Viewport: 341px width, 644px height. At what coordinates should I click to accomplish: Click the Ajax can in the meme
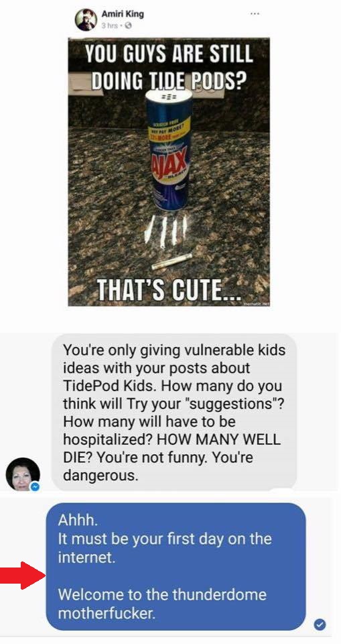tap(169, 149)
